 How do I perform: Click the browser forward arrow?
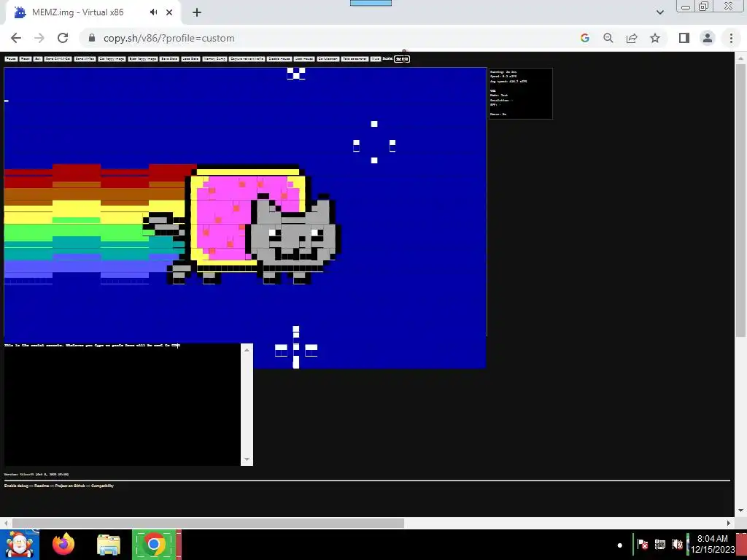click(39, 38)
